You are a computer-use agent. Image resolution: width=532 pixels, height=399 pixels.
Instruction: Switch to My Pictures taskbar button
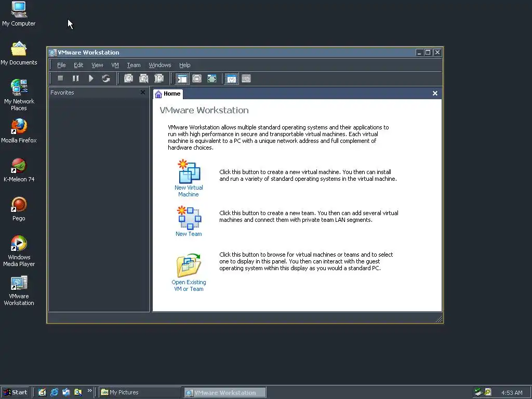(140, 393)
